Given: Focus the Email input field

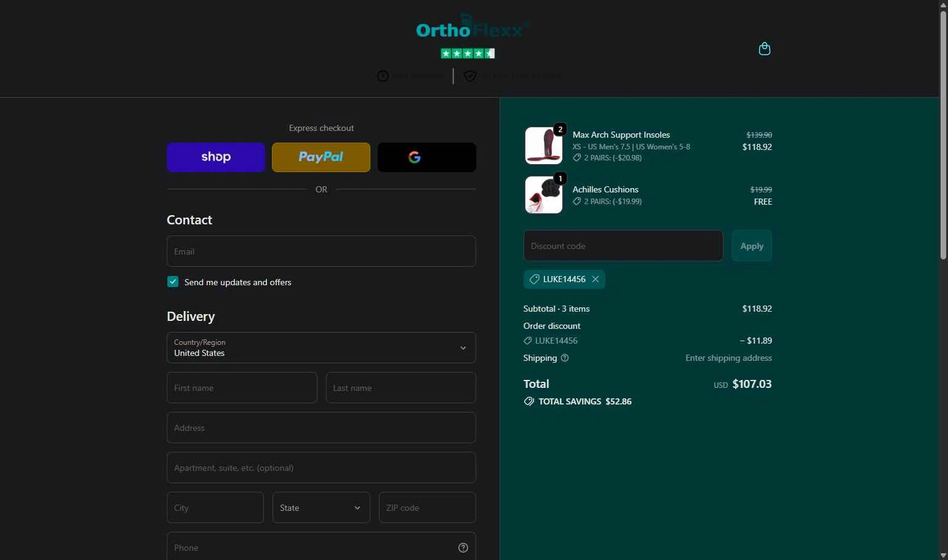Looking at the screenshot, I should 321,251.
